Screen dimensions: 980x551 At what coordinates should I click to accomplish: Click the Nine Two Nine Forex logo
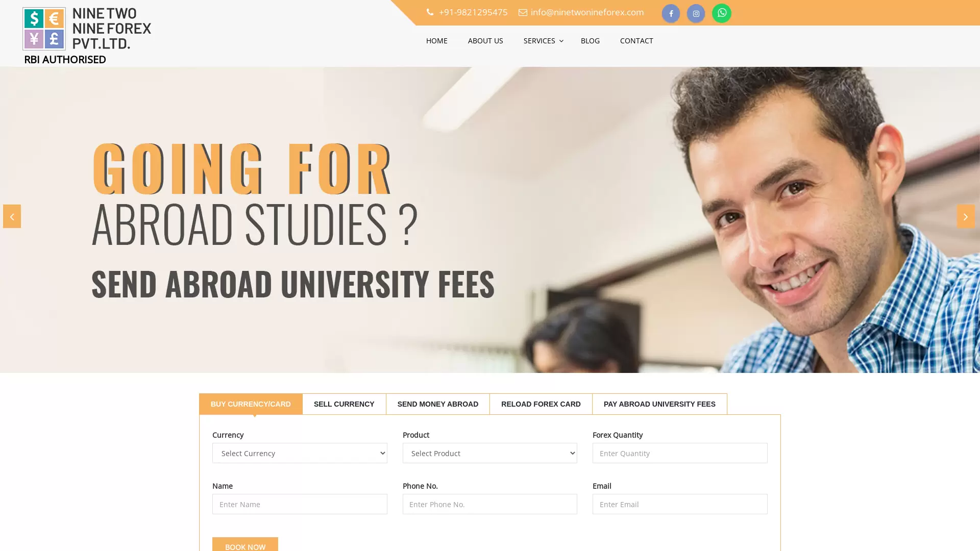[x=87, y=29]
